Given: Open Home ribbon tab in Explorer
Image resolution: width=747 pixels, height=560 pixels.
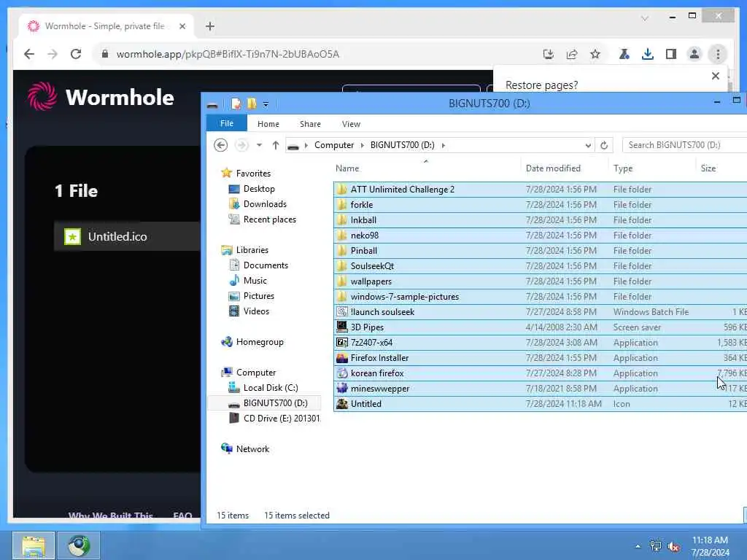Looking at the screenshot, I should [x=268, y=124].
